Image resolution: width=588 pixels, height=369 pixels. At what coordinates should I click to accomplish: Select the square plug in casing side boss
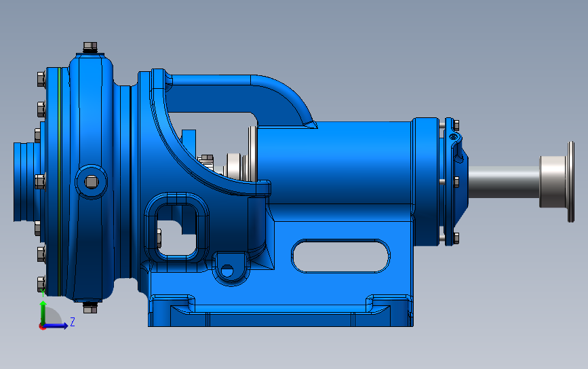(x=91, y=182)
